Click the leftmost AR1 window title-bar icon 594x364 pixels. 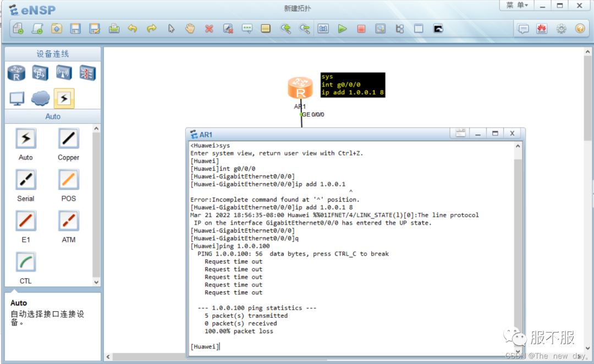coord(460,133)
